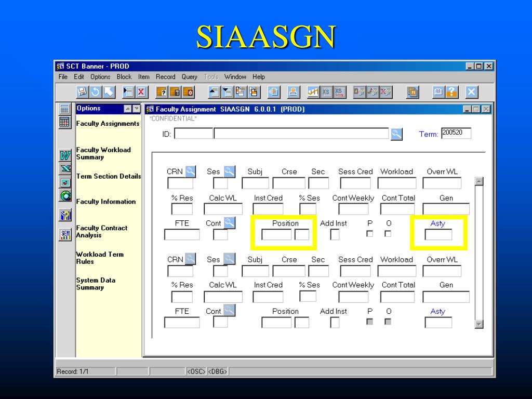Launch the Excel 'X' sidebar icon
532x399 pixels.
[x=65, y=169]
